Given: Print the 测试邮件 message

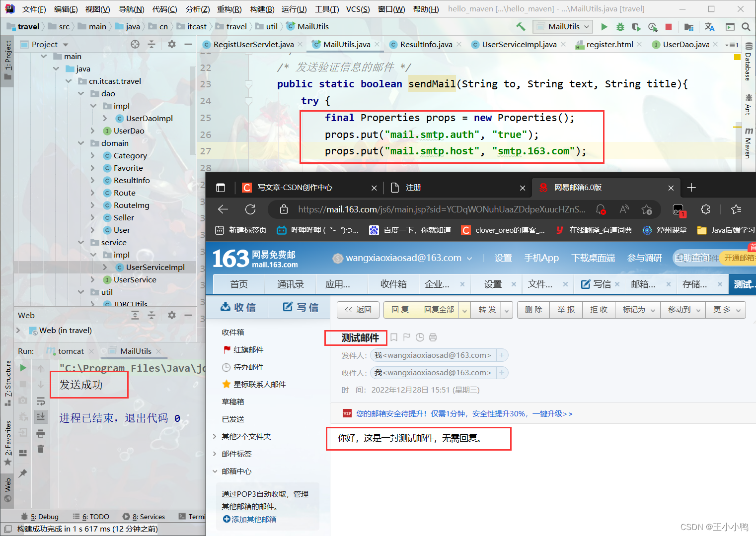Looking at the screenshot, I should point(433,337).
